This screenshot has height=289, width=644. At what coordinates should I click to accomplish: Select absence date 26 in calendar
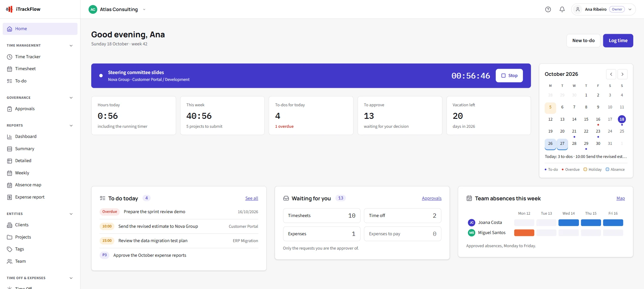[x=550, y=144]
